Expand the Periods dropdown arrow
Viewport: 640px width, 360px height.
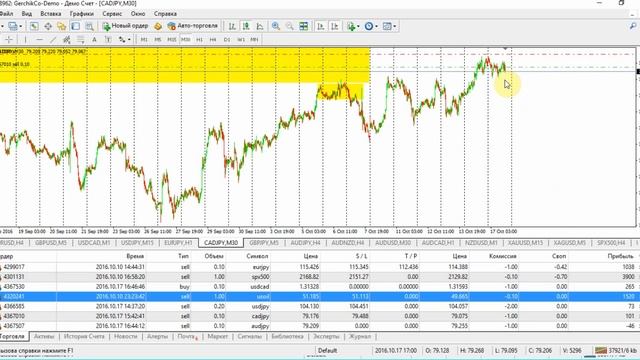tap(376, 26)
